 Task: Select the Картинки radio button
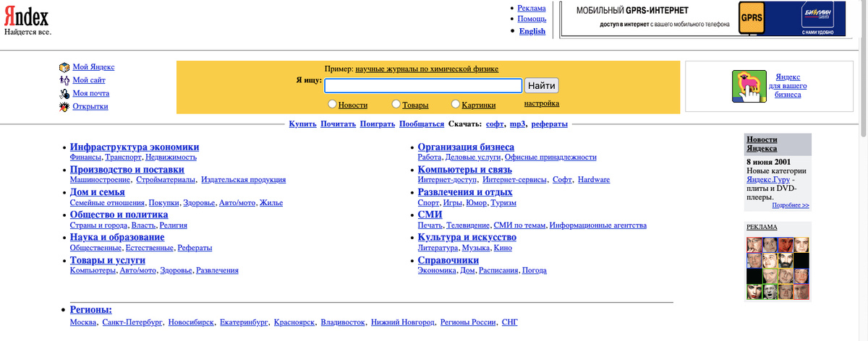coord(456,105)
